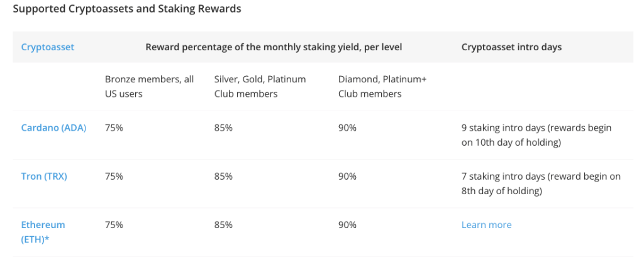This screenshot has width=644, height=262.
Task: Click Cardano's 9 staking intro days text
Action: coord(536,134)
